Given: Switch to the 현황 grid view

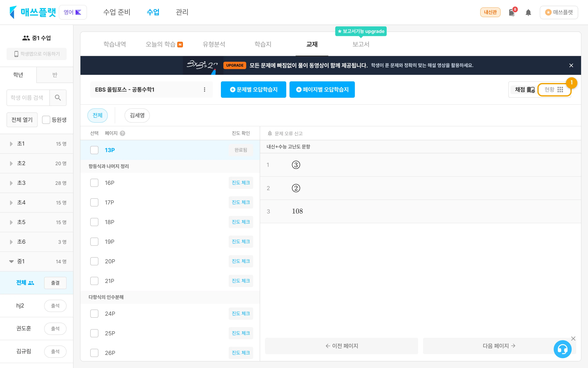Looking at the screenshot, I should point(554,90).
